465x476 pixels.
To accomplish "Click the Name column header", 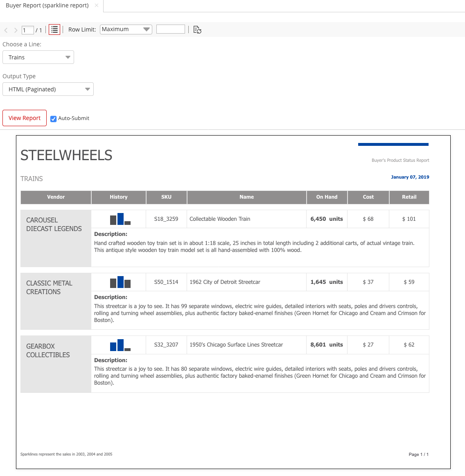I will coord(246,197).
